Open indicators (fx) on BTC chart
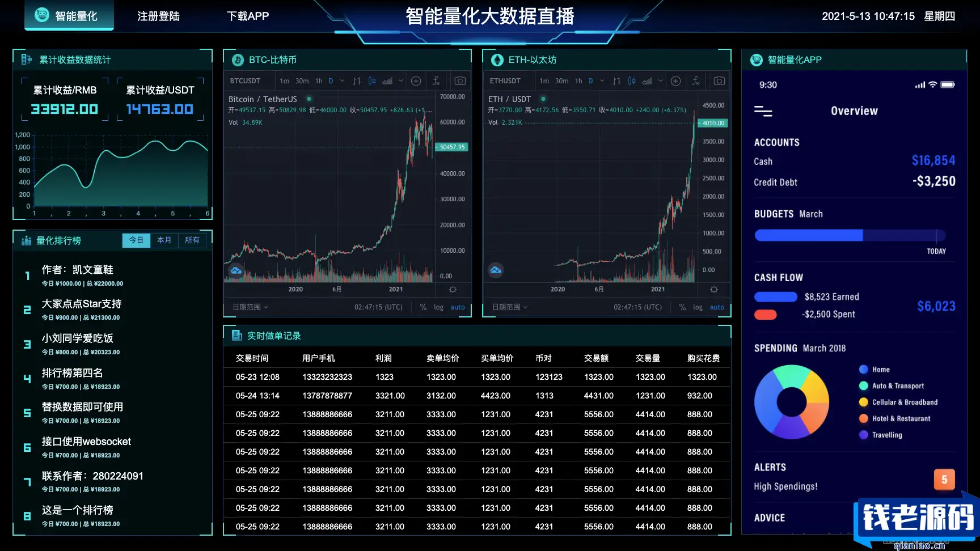The image size is (980, 551). (x=436, y=81)
